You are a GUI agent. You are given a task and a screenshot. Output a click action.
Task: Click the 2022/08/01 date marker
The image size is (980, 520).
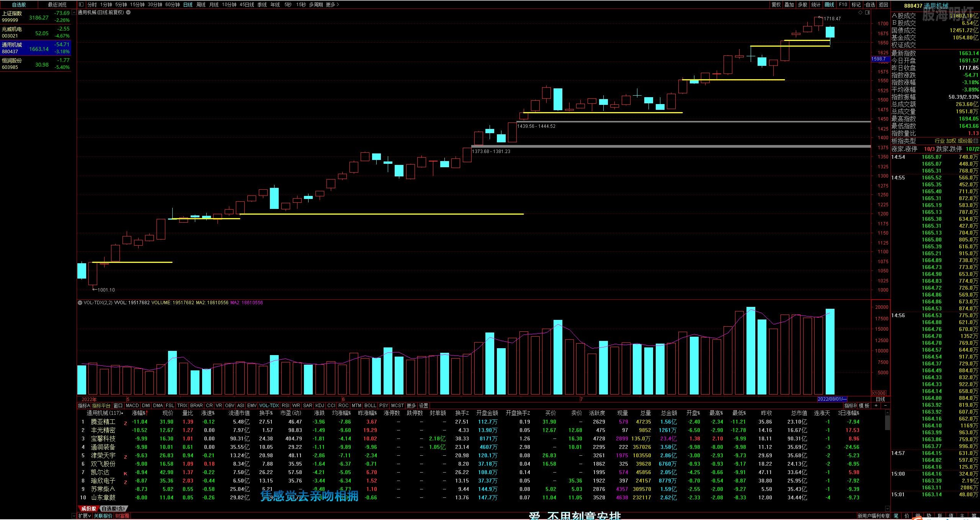click(832, 399)
